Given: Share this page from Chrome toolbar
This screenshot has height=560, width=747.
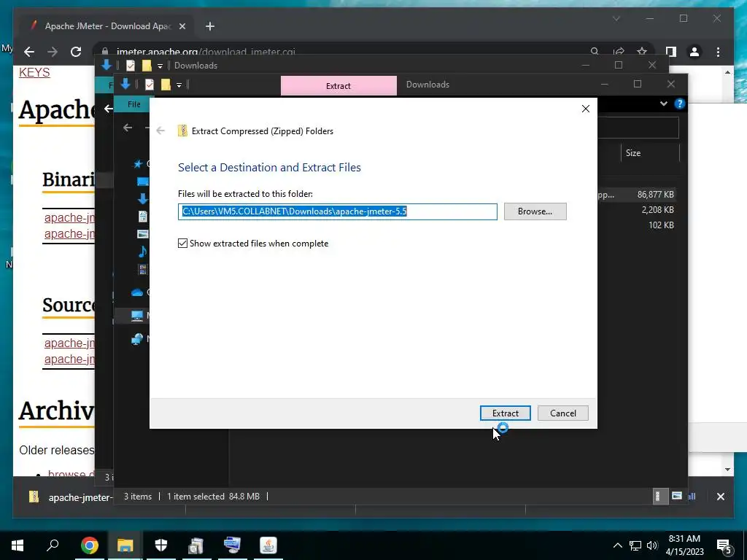Looking at the screenshot, I should [619, 52].
